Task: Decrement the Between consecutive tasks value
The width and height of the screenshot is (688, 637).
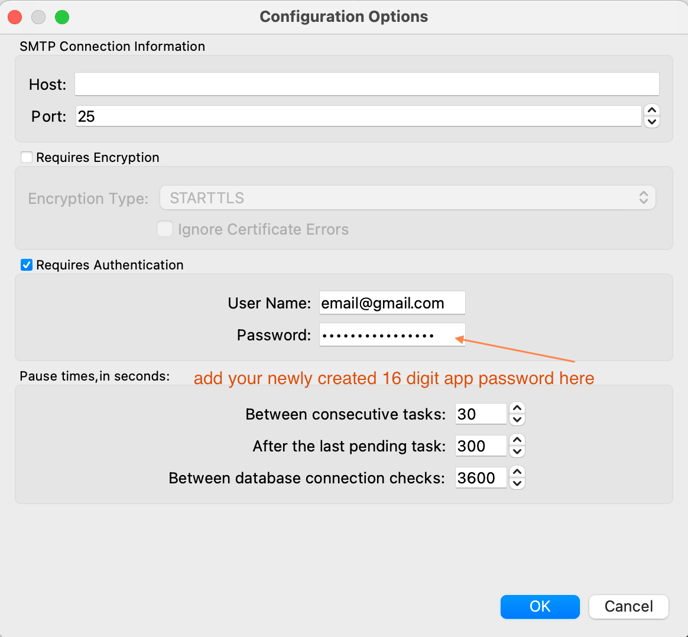Action: (x=517, y=420)
